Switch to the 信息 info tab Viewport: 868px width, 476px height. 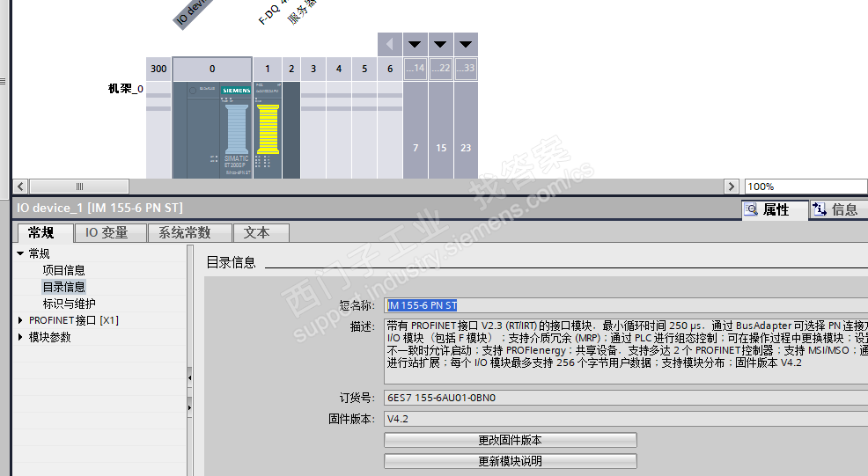(839, 209)
